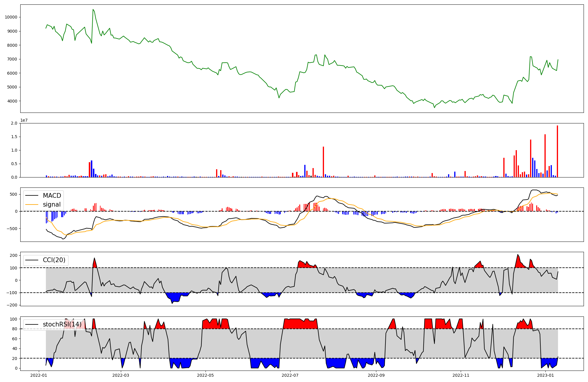Click the 2.0 volume axis tick label
Viewport: 588px width, 382px height.
[14, 123]
